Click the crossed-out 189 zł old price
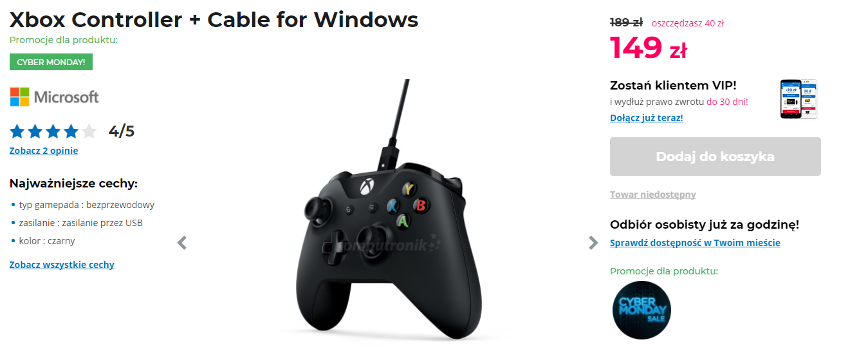868x353 pixels. click(626, 23)
